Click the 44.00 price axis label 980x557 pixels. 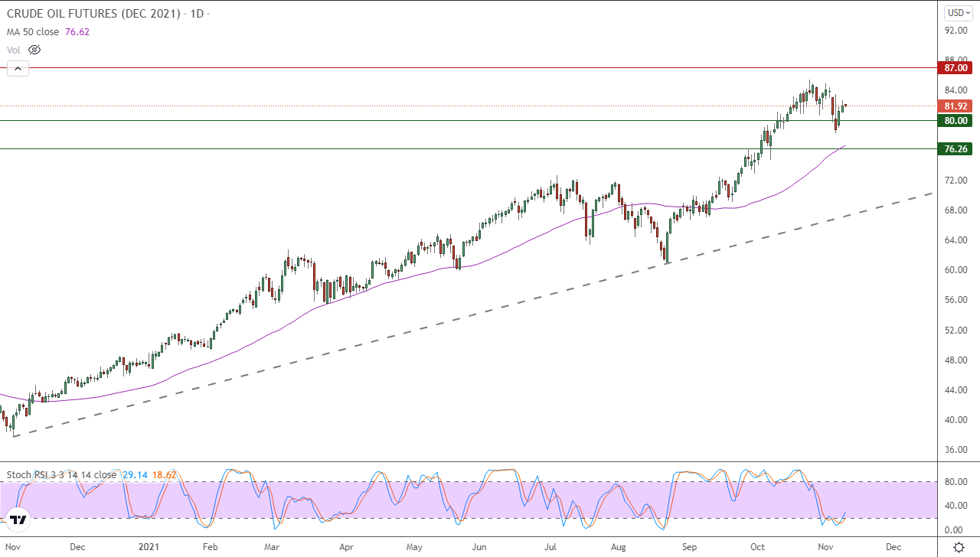point(956,390)
